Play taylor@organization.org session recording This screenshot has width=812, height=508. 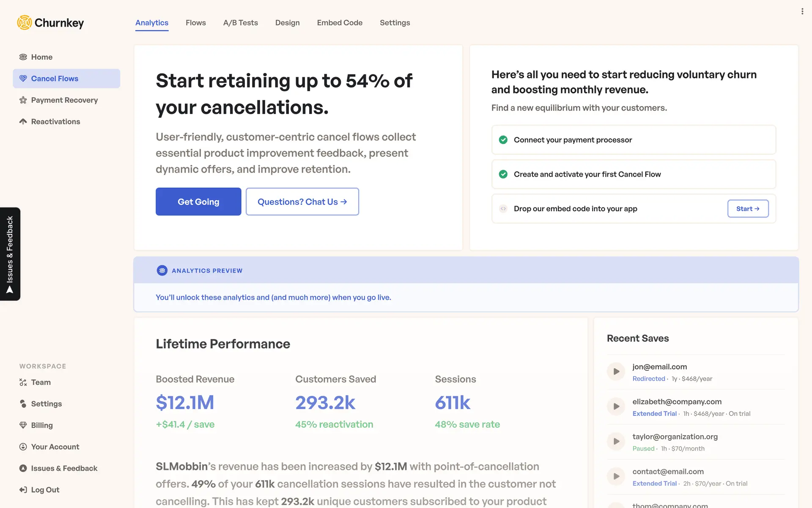616,442
